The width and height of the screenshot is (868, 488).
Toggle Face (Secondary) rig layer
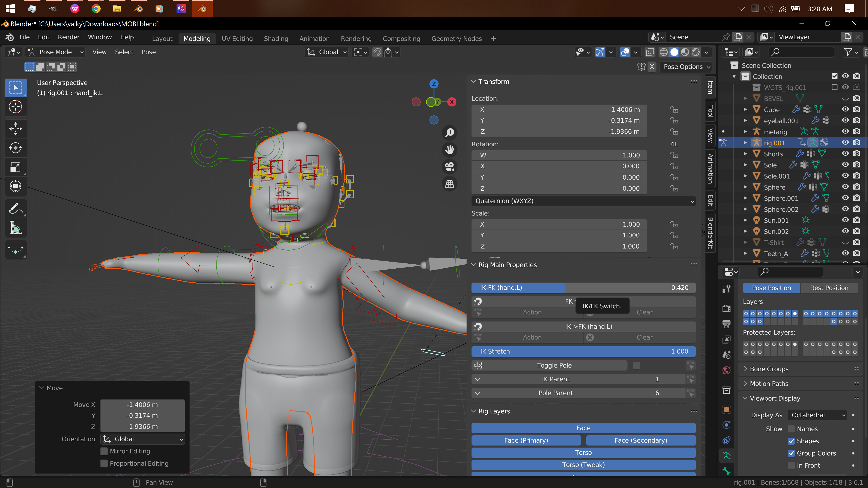coord(641,440)
